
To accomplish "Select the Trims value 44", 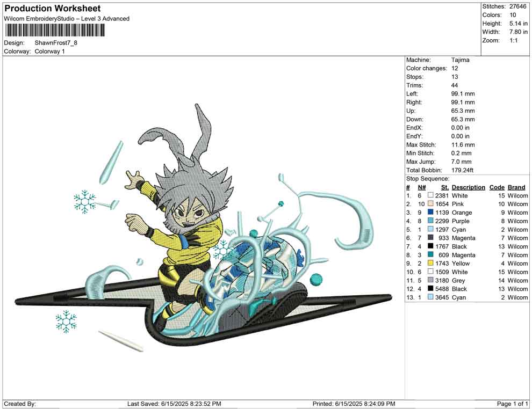I will (455, 85).
